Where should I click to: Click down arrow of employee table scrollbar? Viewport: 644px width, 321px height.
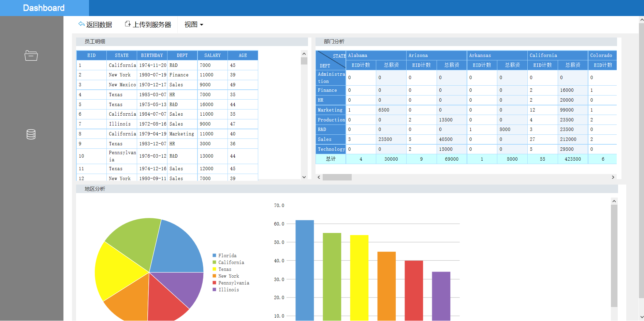pyautogui.click(x=304, y=177)
